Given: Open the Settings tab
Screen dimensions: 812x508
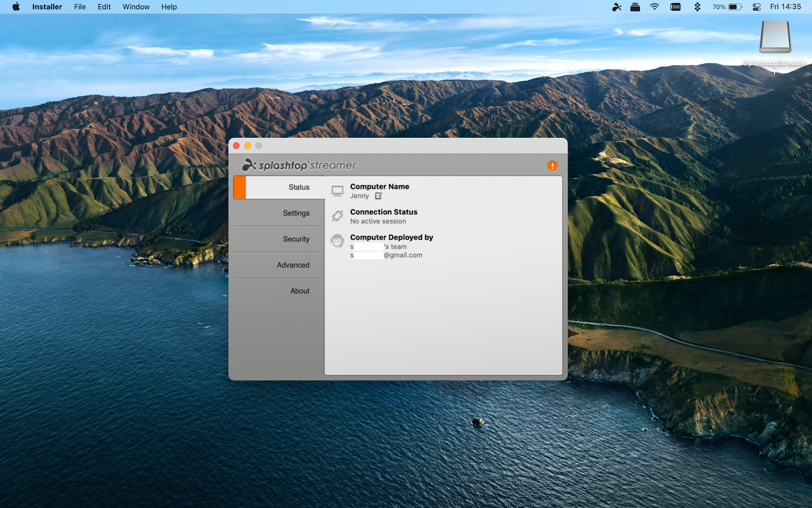Looking at the screenshot, I should tap(277, 213).
